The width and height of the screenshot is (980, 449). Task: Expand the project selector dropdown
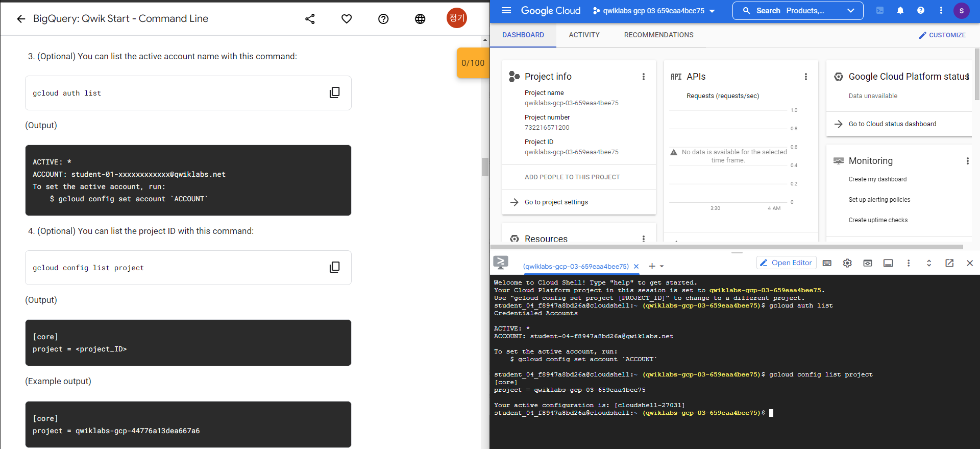712,11
